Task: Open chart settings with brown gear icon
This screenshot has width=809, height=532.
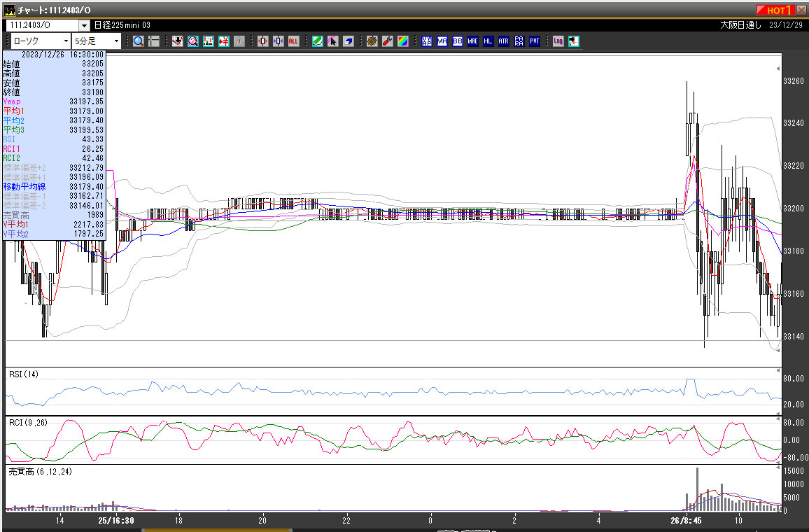Action: [x=372, y=41]
